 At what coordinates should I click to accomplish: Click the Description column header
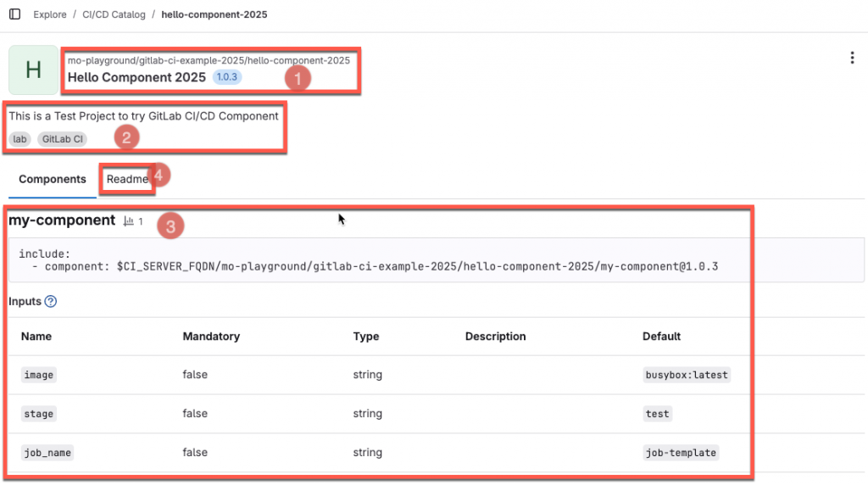495,337
